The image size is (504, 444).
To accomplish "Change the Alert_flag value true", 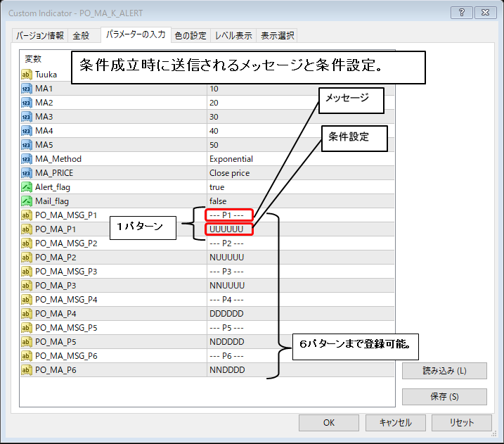I will tap(217, 187).
